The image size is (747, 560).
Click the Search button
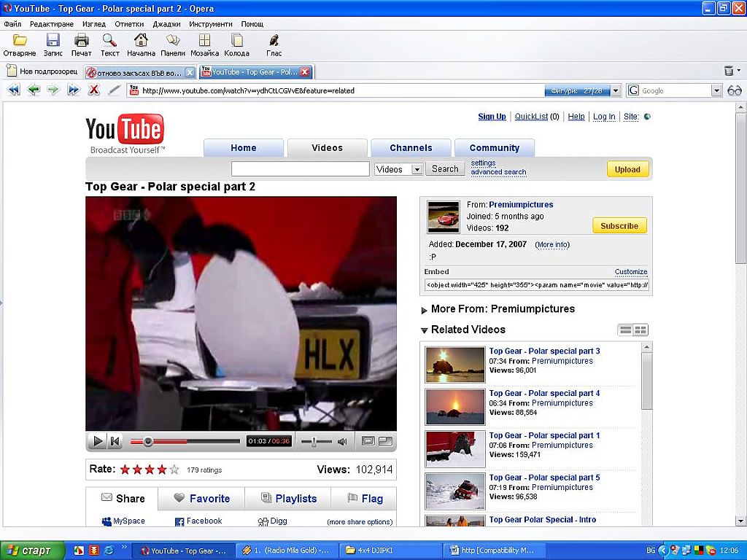pos(445,168)
